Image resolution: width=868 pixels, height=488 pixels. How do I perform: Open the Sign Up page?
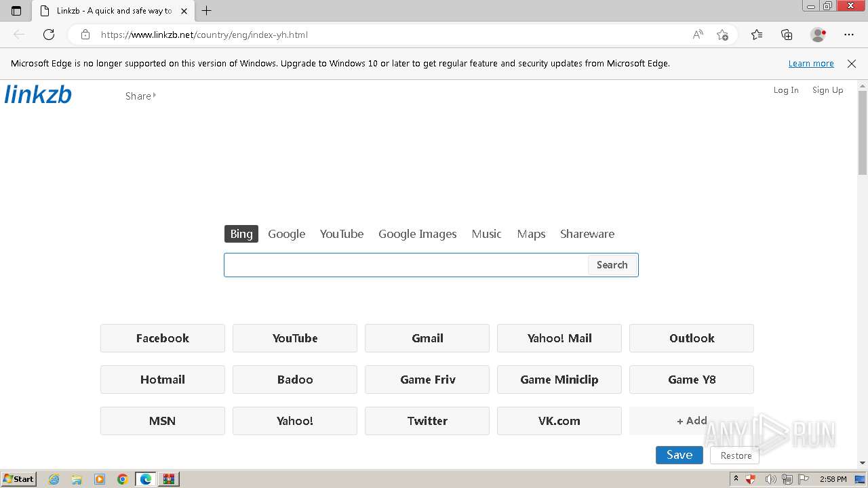click(828, 90)
